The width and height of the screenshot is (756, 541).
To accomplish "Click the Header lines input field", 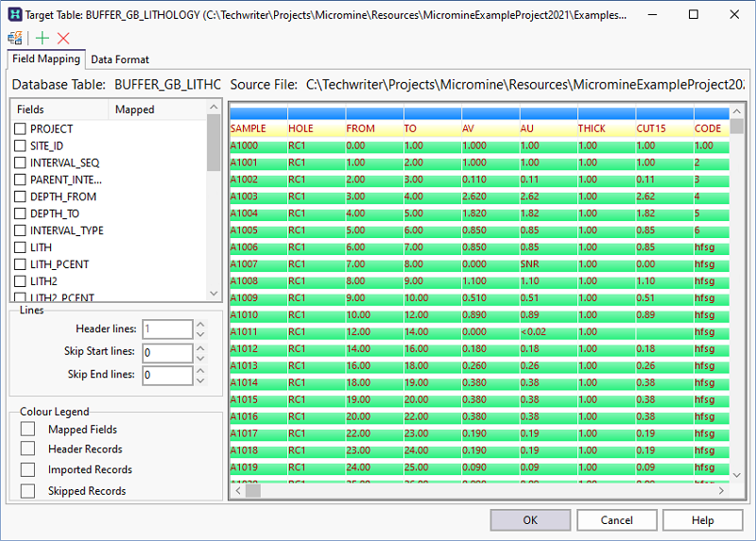I will [167, 329].
